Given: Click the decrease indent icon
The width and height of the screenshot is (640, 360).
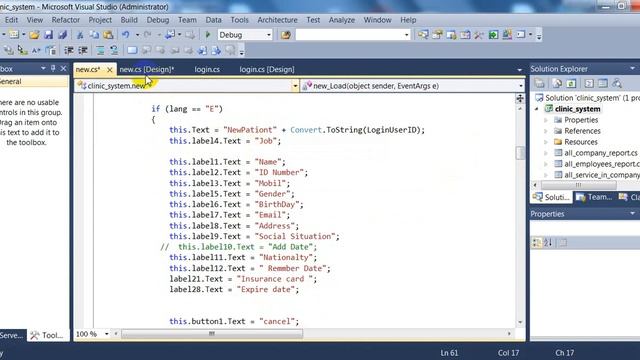Looking at the screenshot, I should coord(69,50).
